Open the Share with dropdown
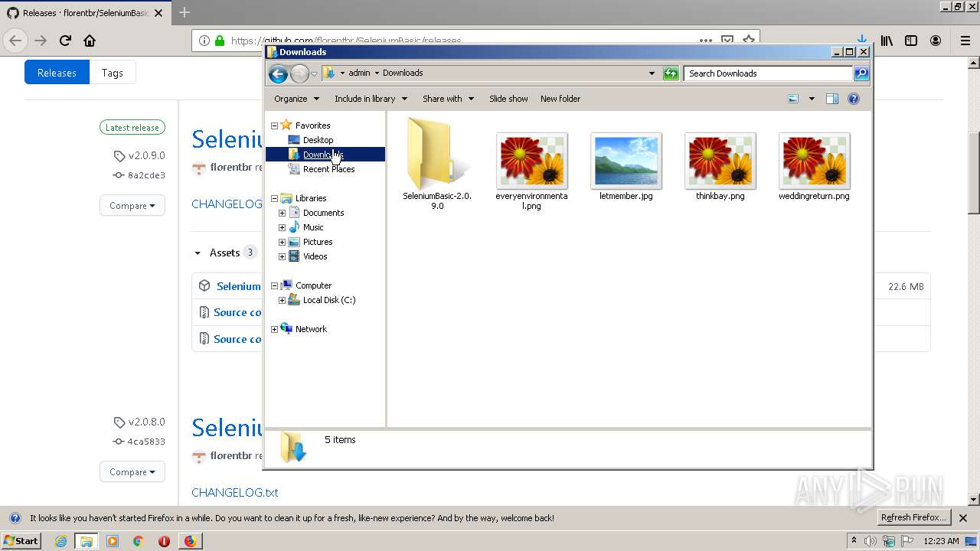Image resolution: width=980 pixels, height=551 pixels. (x=448, y=99)
